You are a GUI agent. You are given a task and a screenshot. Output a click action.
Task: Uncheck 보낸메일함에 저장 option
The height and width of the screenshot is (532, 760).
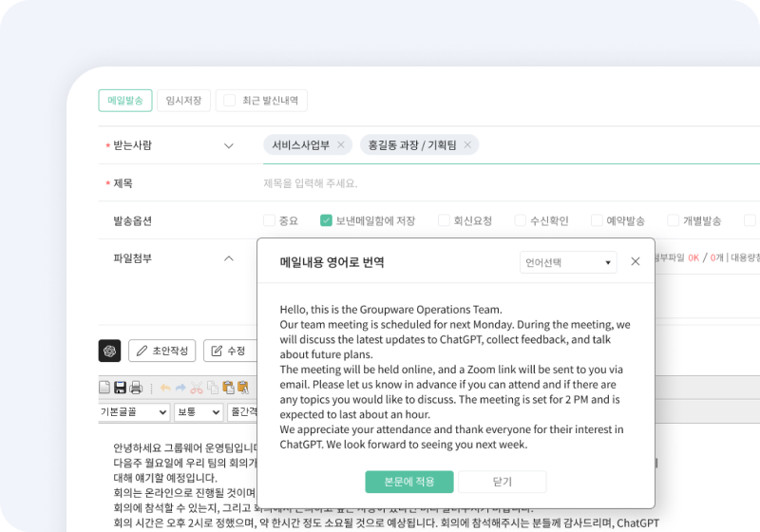(x=326, y=220)
